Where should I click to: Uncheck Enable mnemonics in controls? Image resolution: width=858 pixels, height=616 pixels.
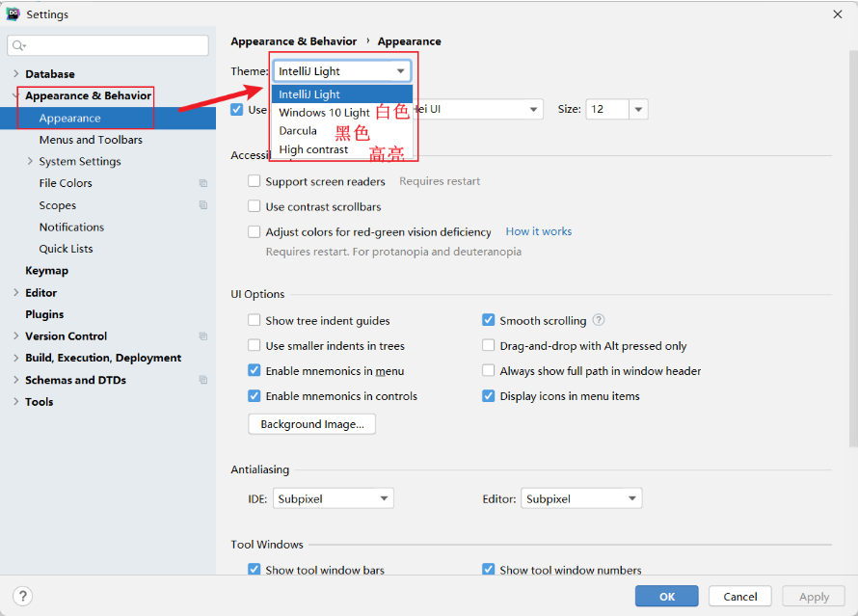pyautogui.click(x=254, y=395)
